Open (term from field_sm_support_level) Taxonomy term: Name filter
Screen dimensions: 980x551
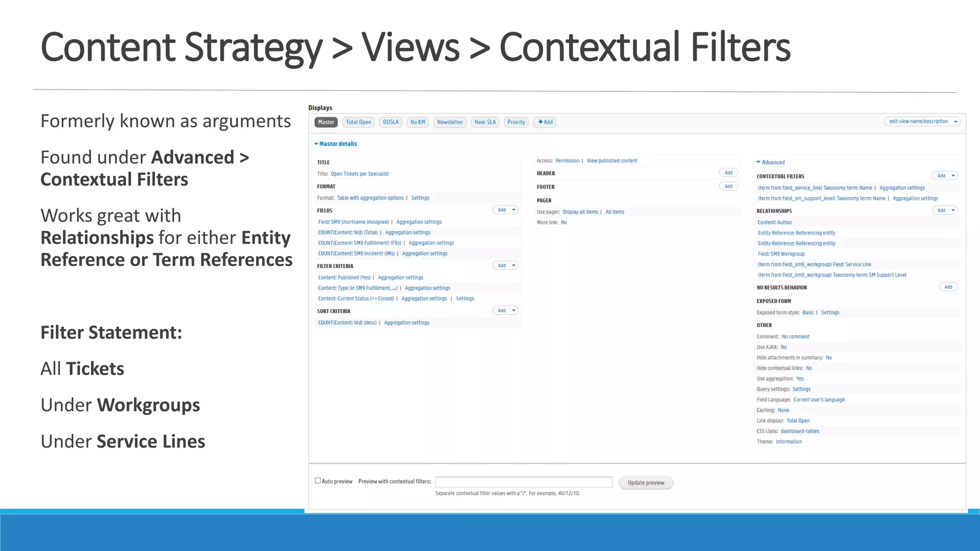click(x=821, y=198)
